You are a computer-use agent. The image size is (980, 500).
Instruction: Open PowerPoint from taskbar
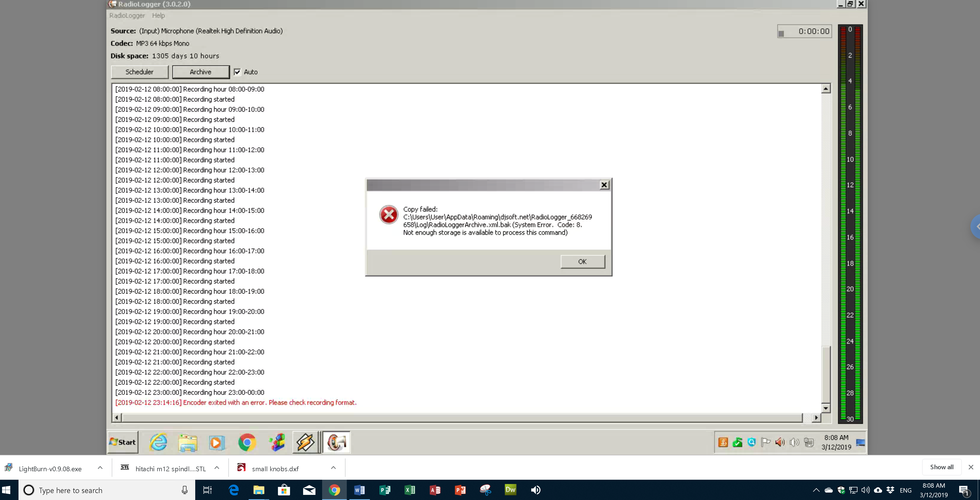point(460,490)
